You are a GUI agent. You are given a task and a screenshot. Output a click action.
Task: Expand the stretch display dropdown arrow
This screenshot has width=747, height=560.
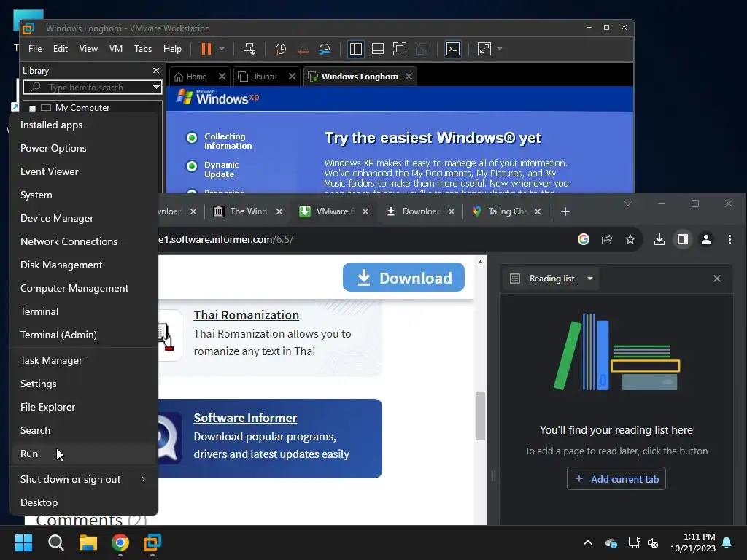coord(499,49)
